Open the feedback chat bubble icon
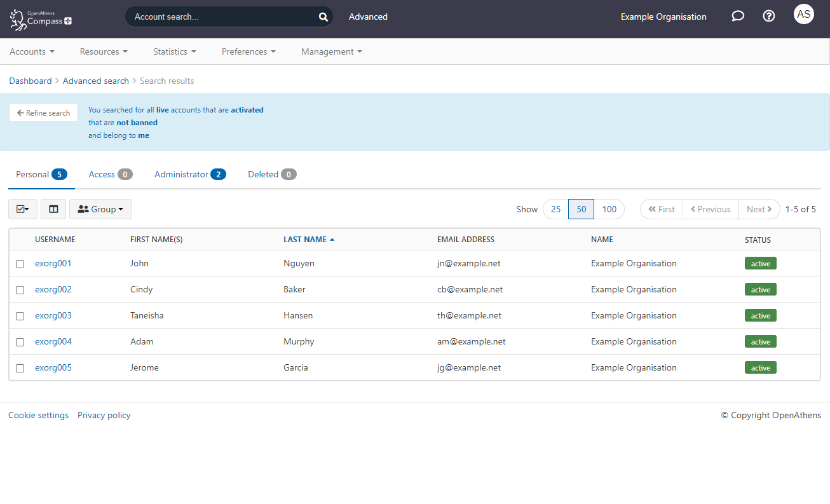The height and width of the screenshot is (504, 830). [737, 15]
